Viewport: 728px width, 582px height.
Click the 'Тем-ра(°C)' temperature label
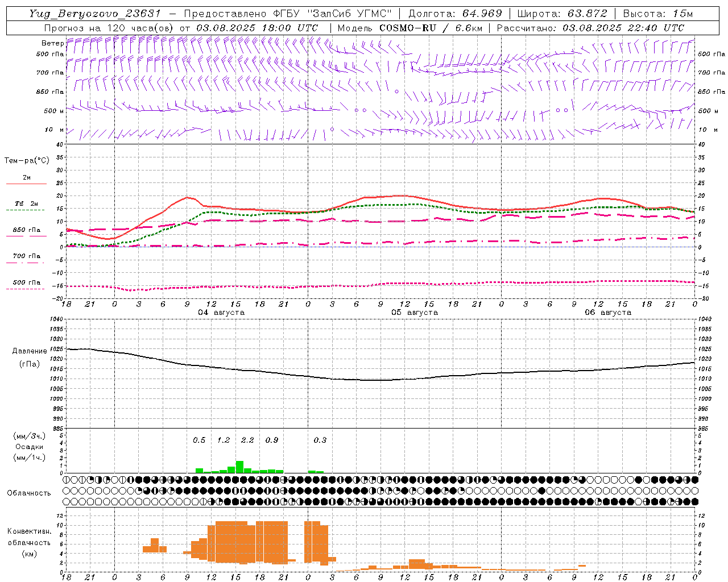point(27,161)
